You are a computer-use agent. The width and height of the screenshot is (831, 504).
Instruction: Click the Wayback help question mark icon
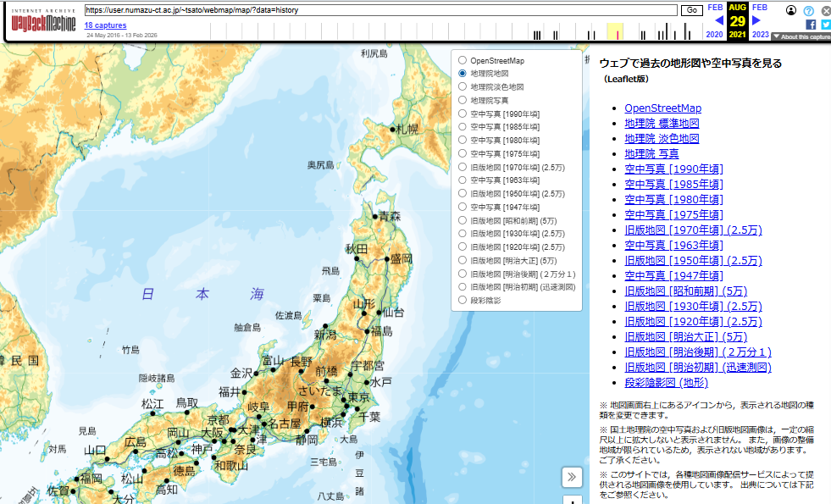(x=809, y=10)
